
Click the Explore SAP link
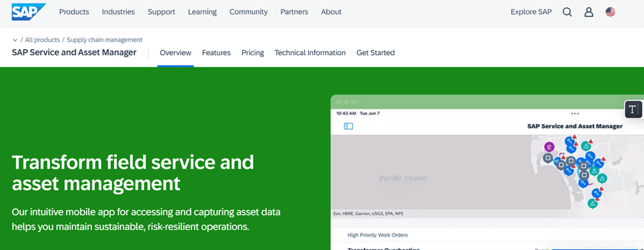point(531,12)
